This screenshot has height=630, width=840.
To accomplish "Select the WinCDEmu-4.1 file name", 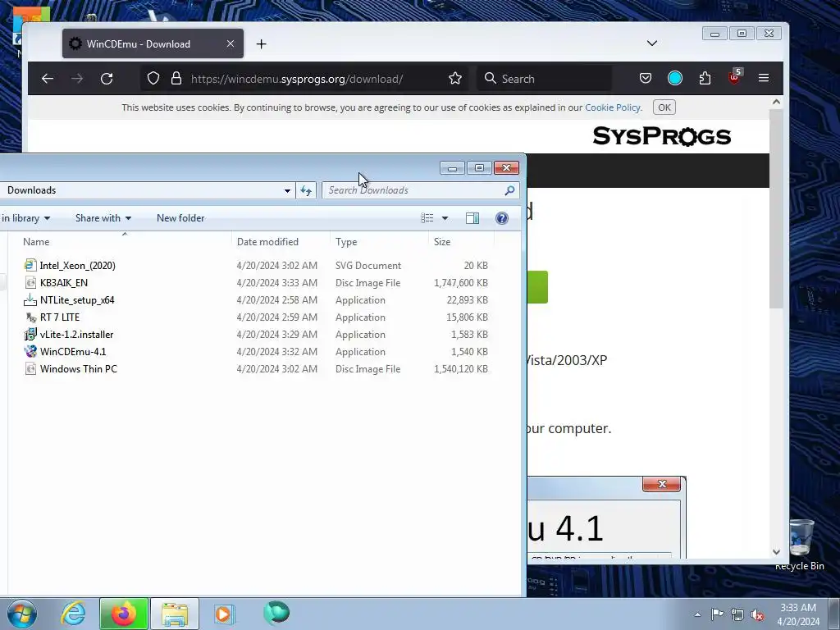I will 73,352.
